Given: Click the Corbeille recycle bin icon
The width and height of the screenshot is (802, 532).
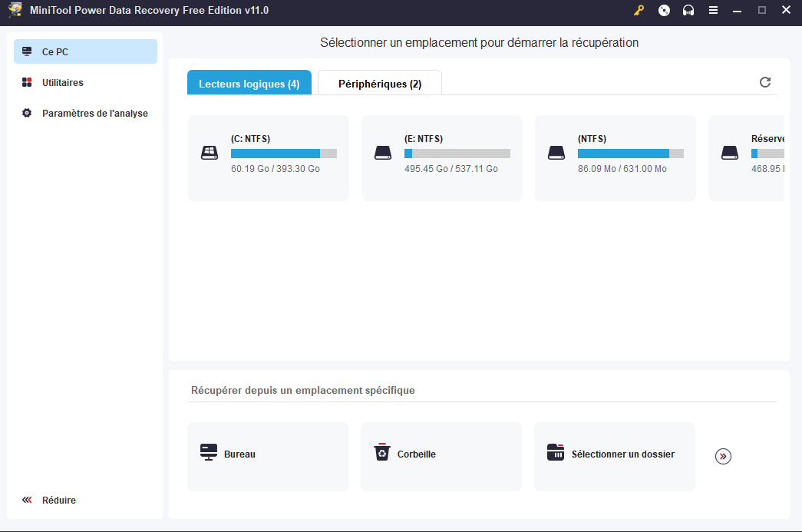Looking at the screenshot, I should [x=381, y=453].
